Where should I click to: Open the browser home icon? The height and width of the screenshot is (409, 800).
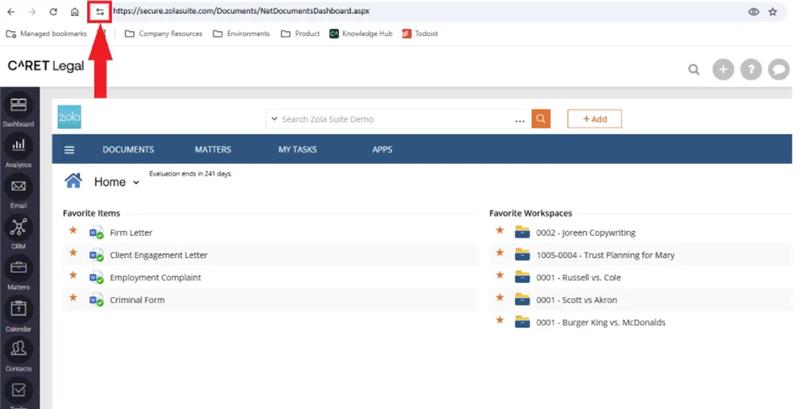pyautogui.click(x=74, y=12)
